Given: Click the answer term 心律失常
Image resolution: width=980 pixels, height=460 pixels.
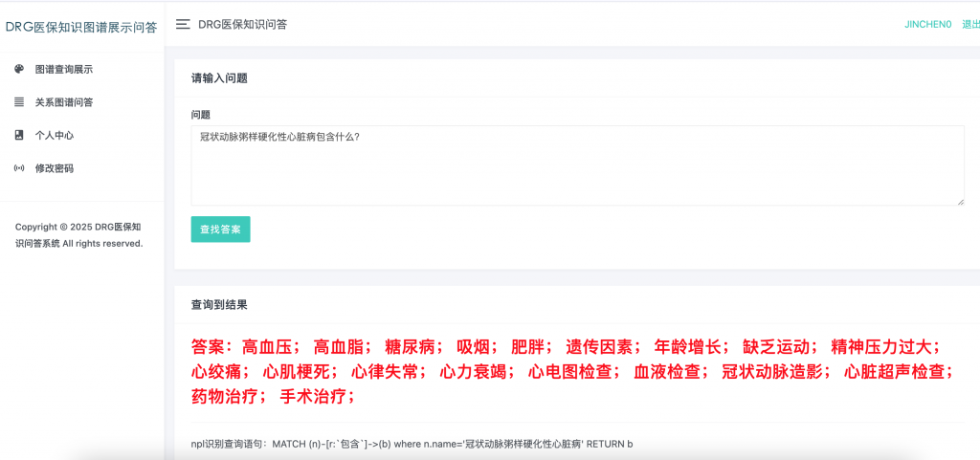Looking at the screenshot, I should pos(385,372).
